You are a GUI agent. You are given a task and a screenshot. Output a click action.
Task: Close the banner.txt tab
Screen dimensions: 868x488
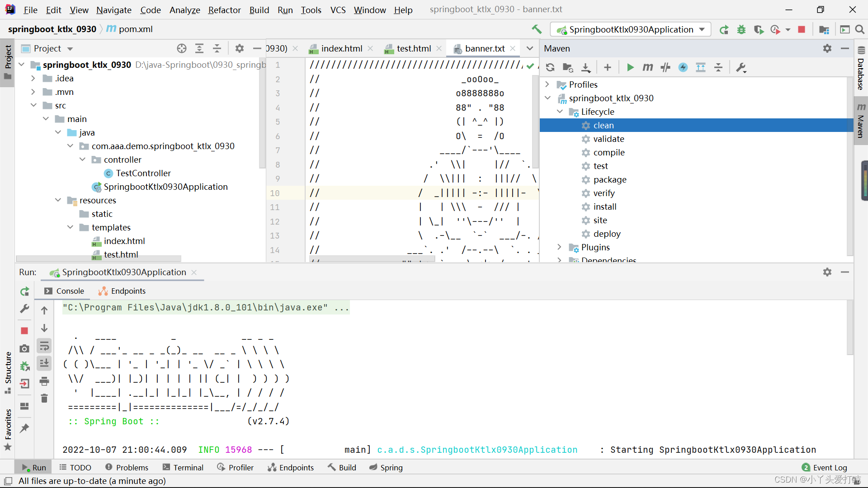click(513, 48)
